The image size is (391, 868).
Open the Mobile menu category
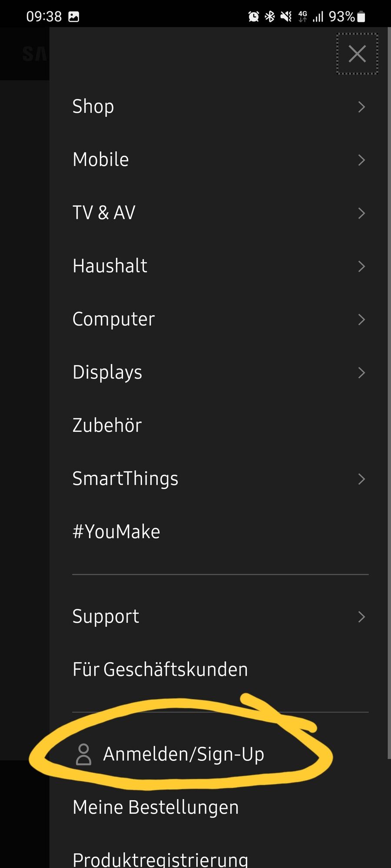tap(220, 160)
